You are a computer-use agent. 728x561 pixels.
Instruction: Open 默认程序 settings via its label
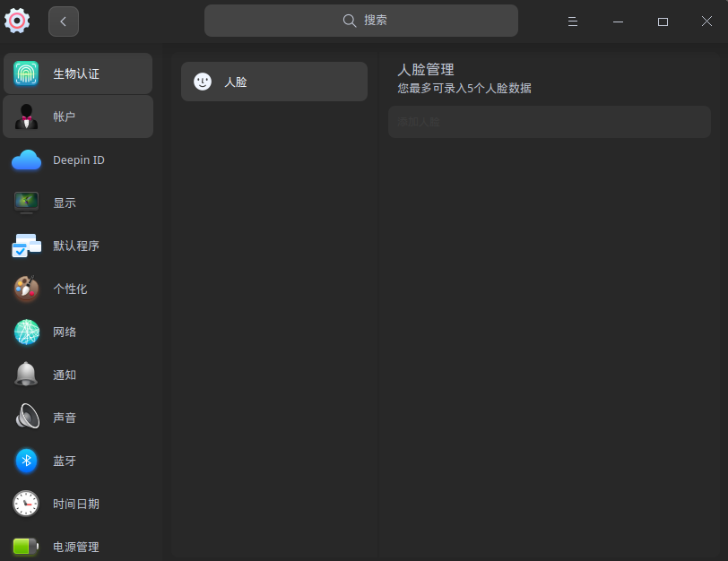pyautogui.click(x=76, y=246)
